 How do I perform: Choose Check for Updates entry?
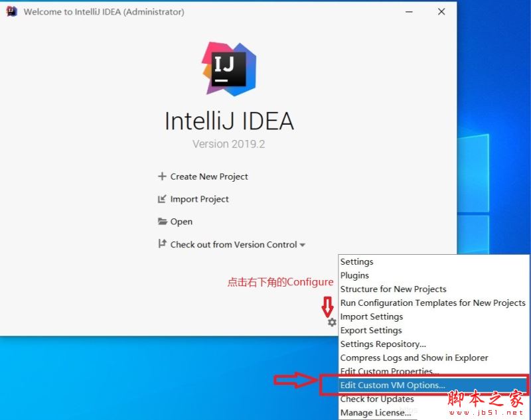click(x=433, y=399)
